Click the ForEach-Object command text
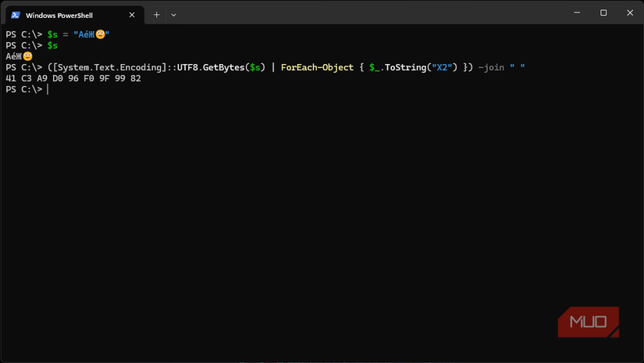Image resolution: width=644 pixels, height=363 pixels. pyautogui.click(x=317, y=67)
